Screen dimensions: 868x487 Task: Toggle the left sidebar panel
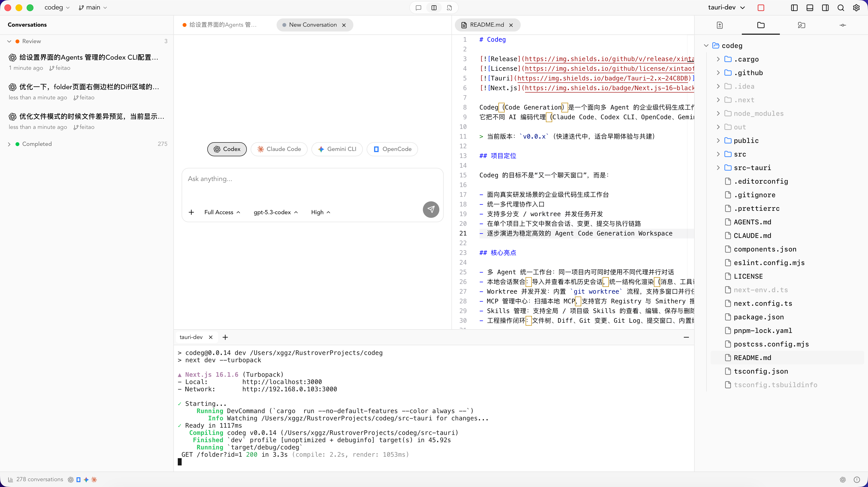(794, 8)
